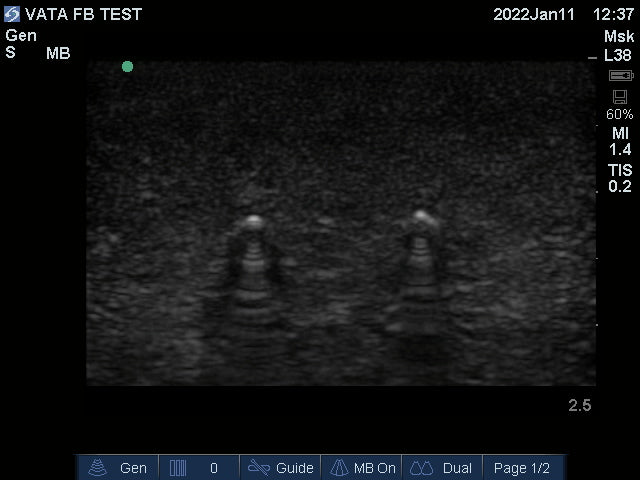Click the left bright needle echo in image
640x480 pixels.
click(x=253, y=220)
